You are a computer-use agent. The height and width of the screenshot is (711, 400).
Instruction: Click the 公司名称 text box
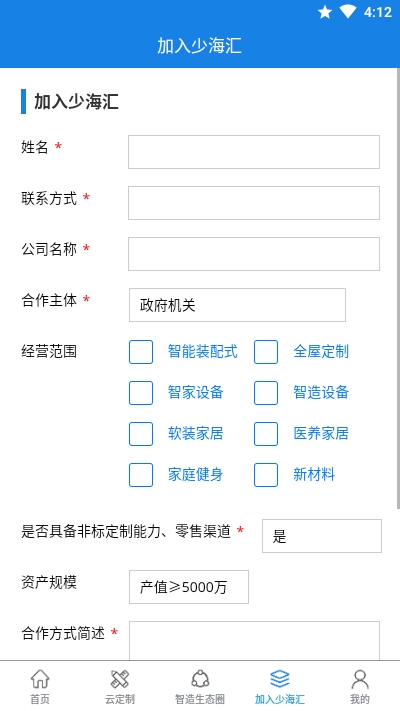click(254, 254)
